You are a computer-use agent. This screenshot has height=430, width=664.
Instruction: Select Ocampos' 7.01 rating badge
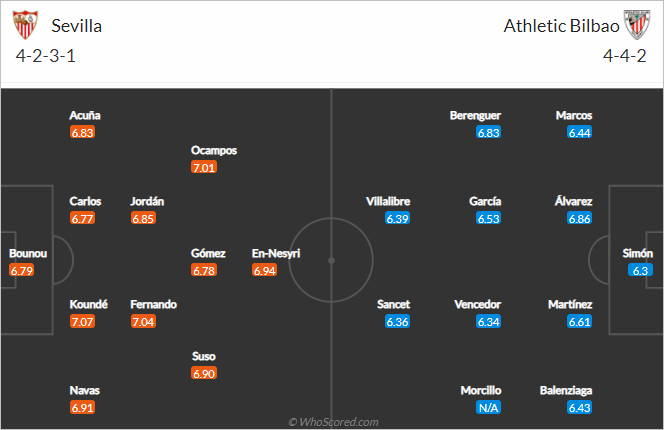(204, 167)
